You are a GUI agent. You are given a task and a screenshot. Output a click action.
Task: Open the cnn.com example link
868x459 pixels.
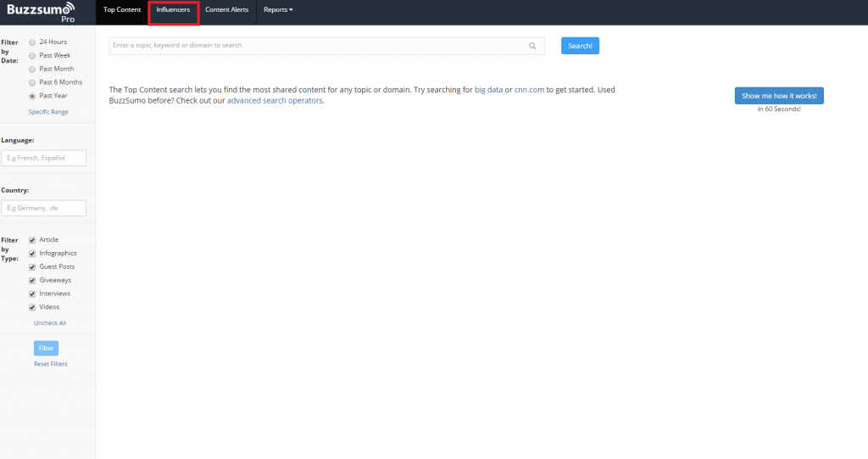(x=529, y=90)
